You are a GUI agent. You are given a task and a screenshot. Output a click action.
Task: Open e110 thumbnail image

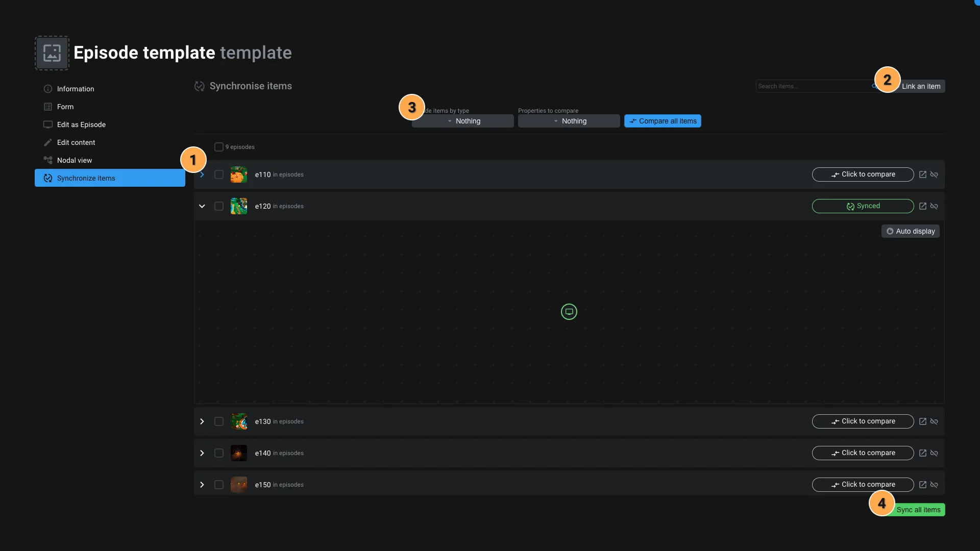click(239, 174)
